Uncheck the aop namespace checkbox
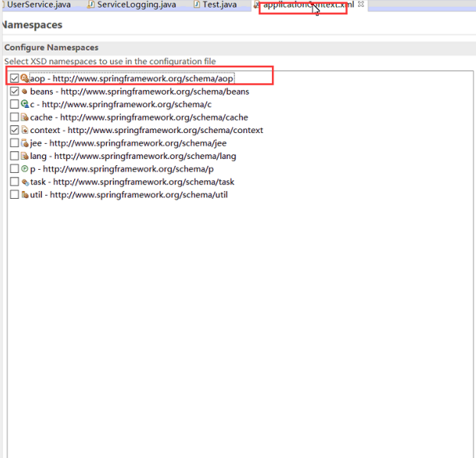The width and height of the screenshot is (476, 458). (15, 78)
